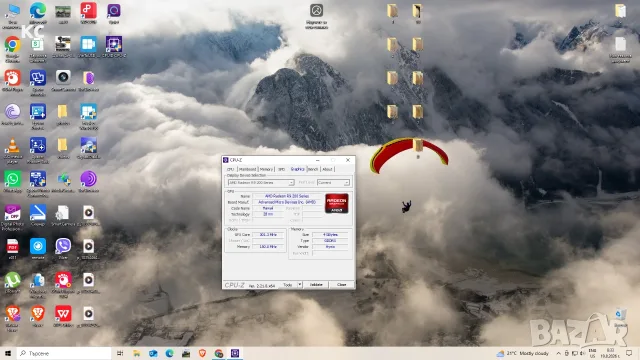Switch to the SPD tab
The image size is (640, 360).
click(x=281, y=169)
